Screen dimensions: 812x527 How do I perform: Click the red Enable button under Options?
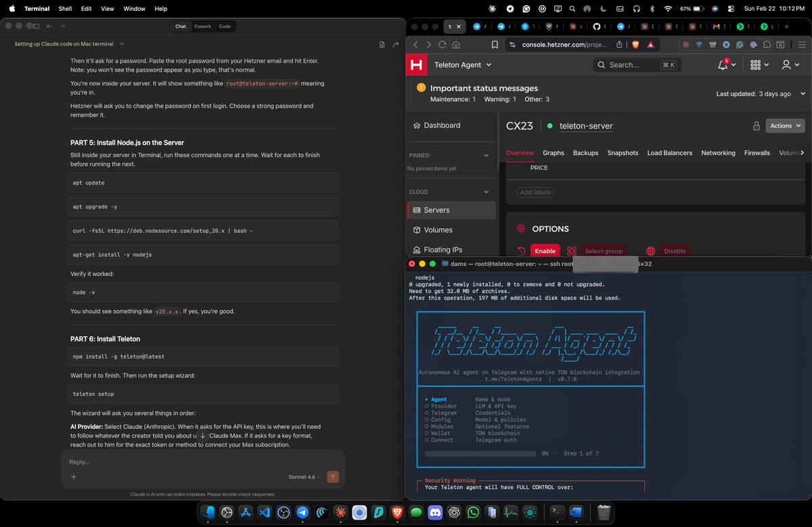click(x=545, y=251)
